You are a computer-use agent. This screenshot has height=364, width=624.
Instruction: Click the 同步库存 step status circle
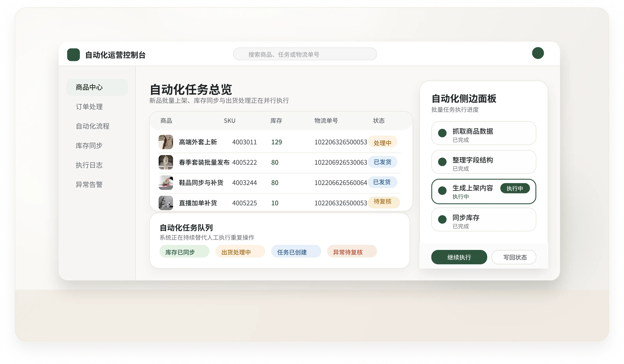[442, 220]
